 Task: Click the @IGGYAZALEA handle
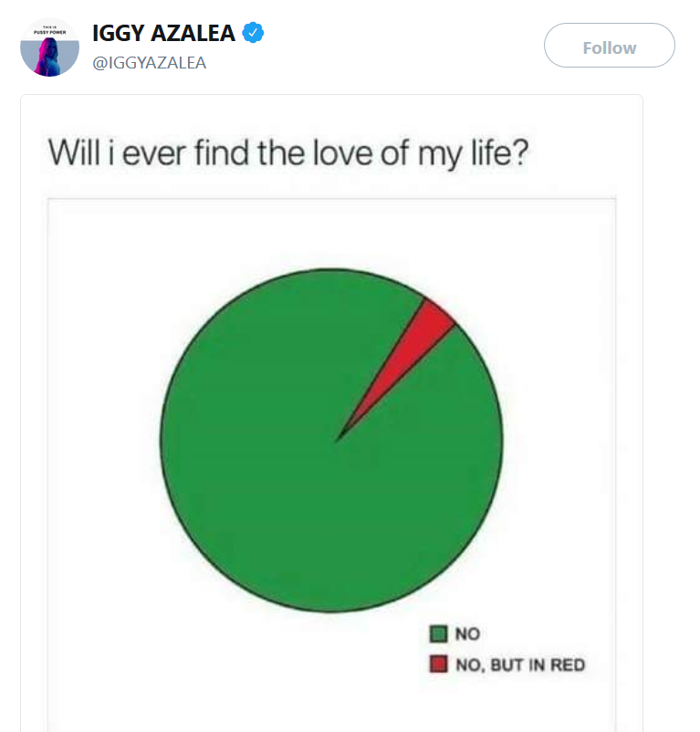[x=149, y=63]
